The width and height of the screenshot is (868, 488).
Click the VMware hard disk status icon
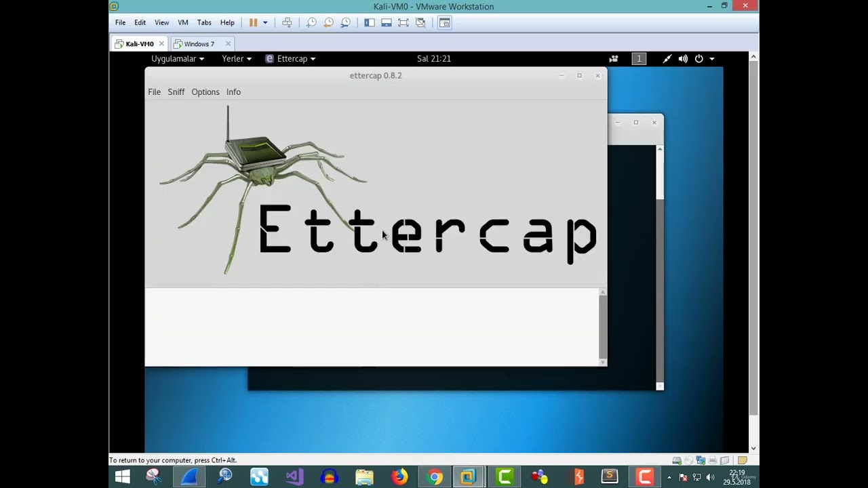677,460
